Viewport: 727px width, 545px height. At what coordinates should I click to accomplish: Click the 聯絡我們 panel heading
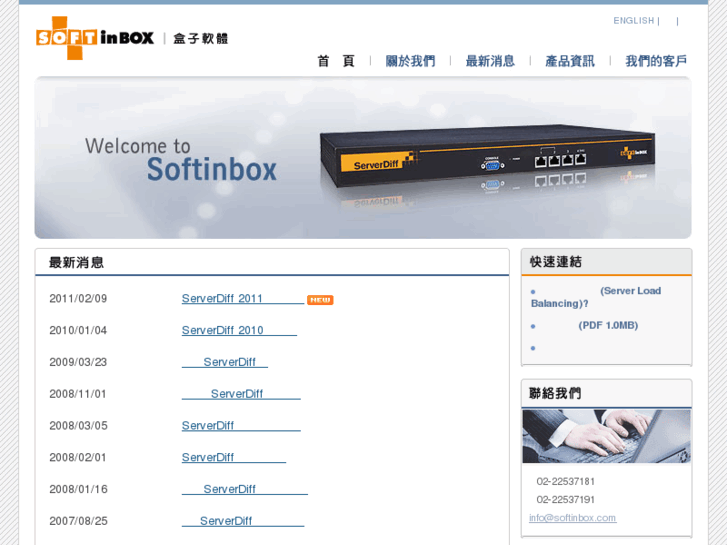[555, 394]
